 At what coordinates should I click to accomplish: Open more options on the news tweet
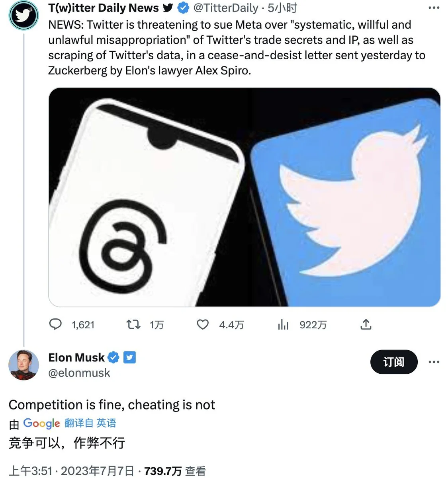[434, 8]
